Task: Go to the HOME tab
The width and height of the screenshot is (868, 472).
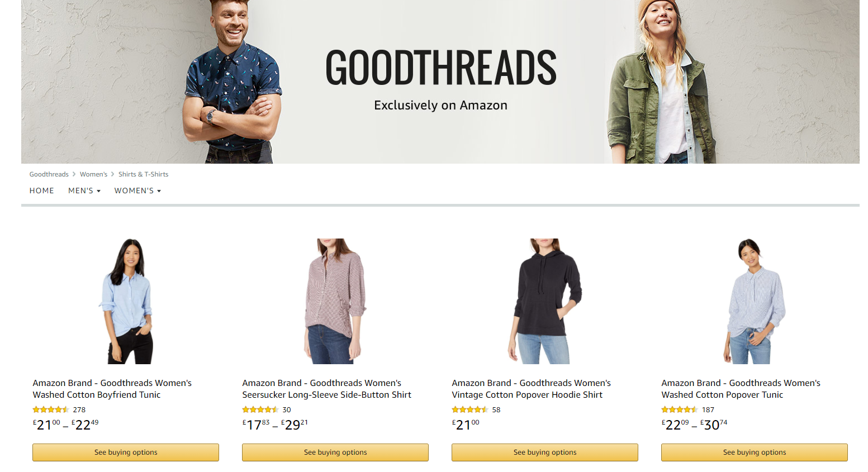Action: tap(42, 190)
